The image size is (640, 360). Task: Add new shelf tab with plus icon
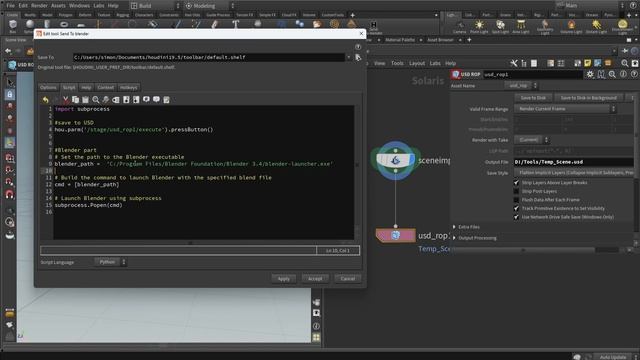tap(353, 15)
